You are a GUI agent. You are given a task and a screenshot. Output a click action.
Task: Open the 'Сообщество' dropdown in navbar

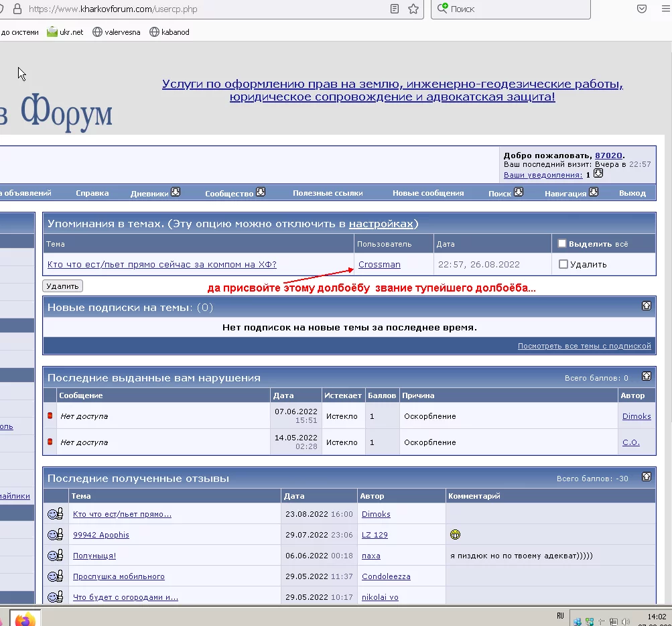261,192
